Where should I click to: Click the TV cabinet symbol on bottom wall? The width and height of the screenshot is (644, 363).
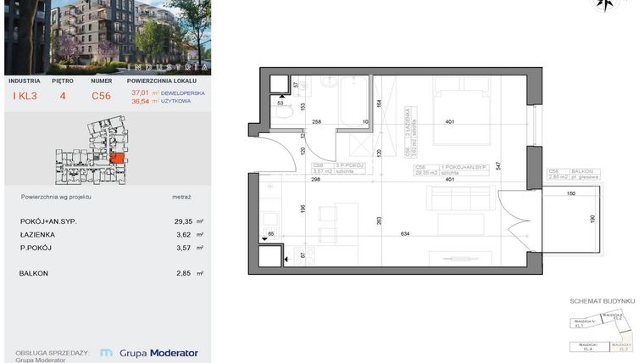click(460, 259)
